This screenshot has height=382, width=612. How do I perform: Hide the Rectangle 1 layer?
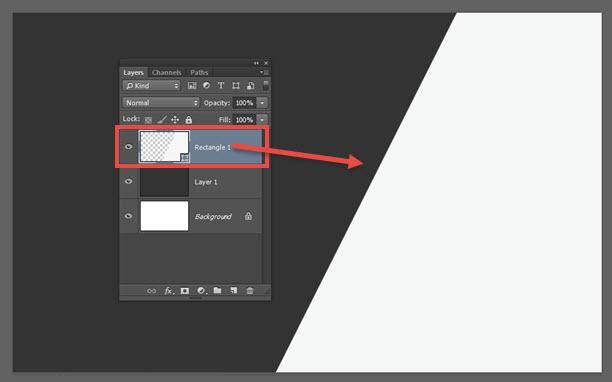[128, 147]
